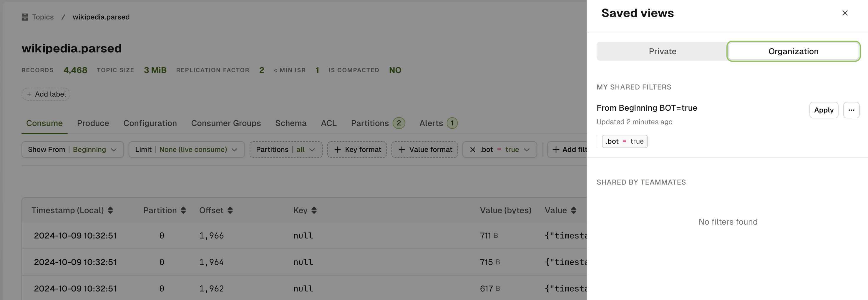Sort by Partition column
868x300 pixels.
[183, 210]
